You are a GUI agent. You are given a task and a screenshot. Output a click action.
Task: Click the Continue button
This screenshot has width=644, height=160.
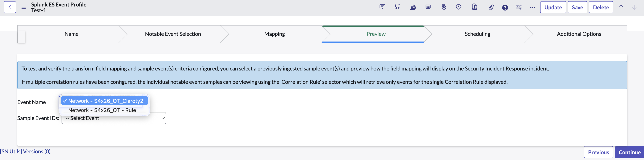pos(629,152)
